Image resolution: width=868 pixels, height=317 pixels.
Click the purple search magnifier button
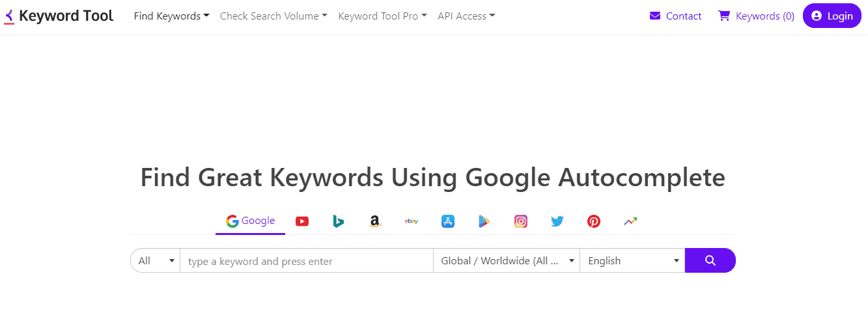point(710,260)
